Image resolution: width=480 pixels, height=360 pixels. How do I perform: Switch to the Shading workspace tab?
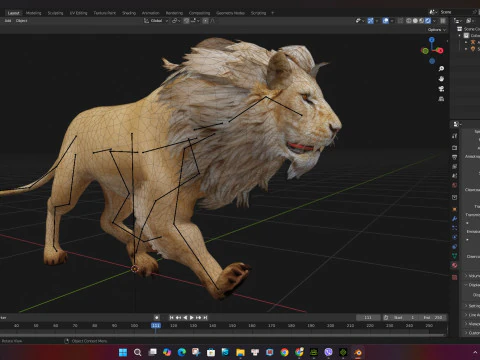click(129, 13)
